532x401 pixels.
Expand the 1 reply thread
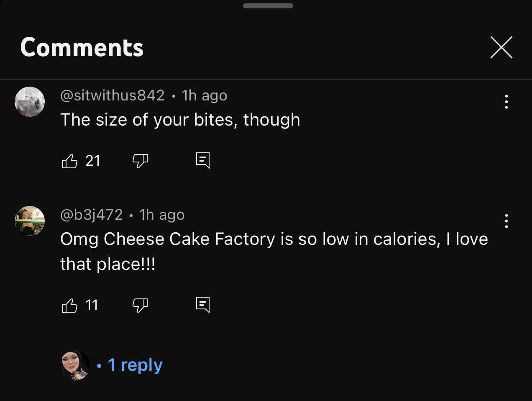(135, 365)
